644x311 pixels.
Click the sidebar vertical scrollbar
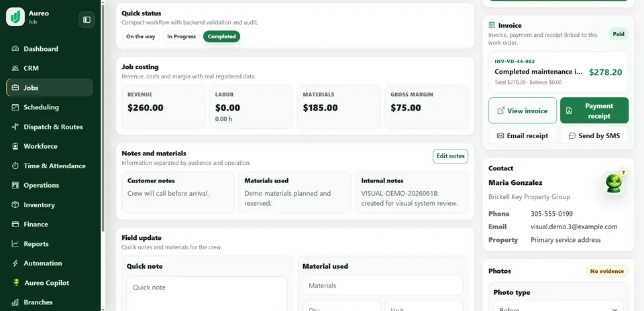pyautogui.click(x=103, y=118)
